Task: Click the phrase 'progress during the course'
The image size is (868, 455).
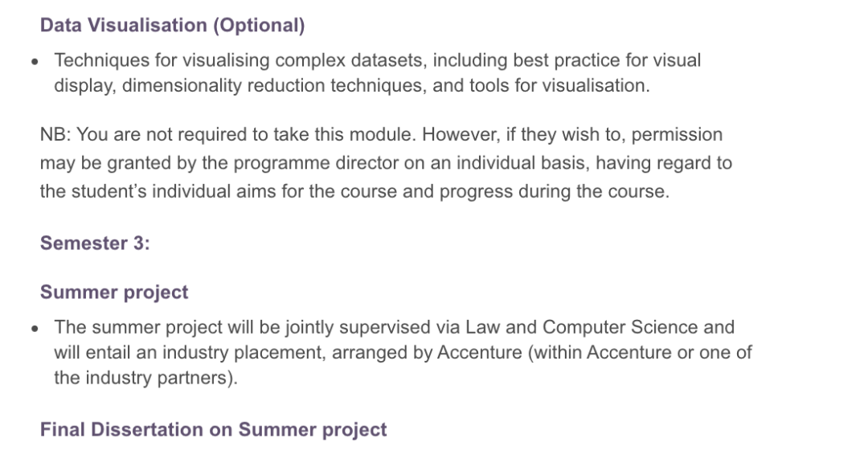Action: point(554,191)
